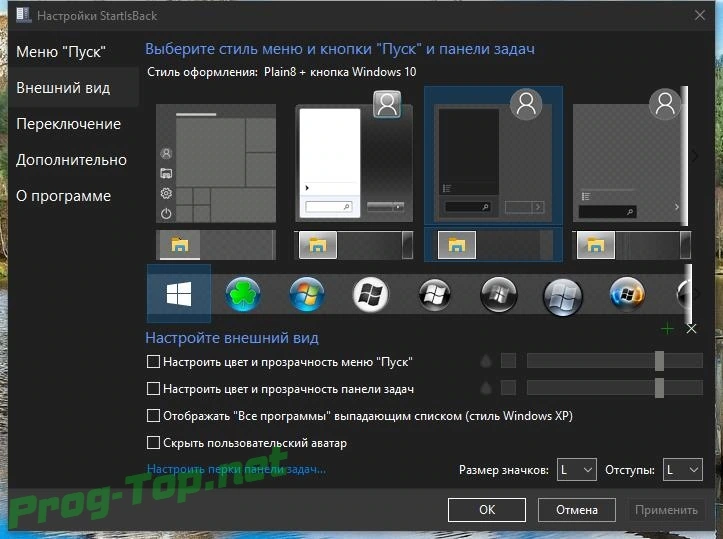The width and height of the screenshot is (723, 539).
Task: Switch to the Дополнительно section
Action: 71,160
